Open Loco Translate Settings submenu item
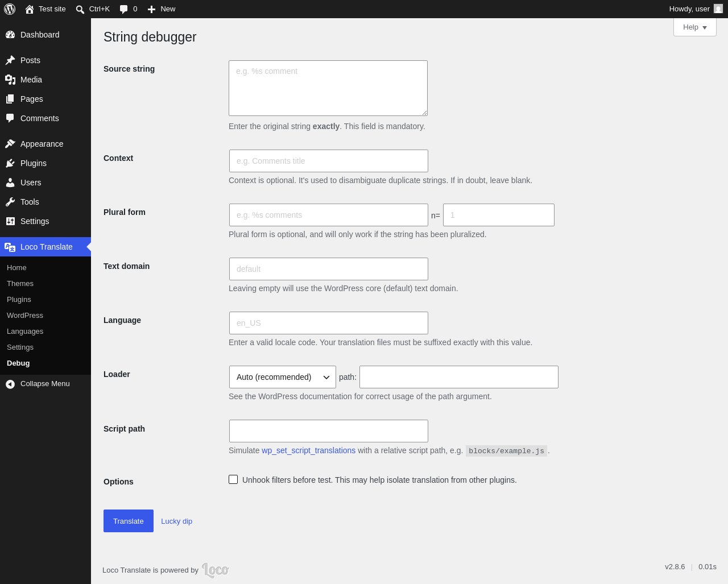 click(20, 347)
